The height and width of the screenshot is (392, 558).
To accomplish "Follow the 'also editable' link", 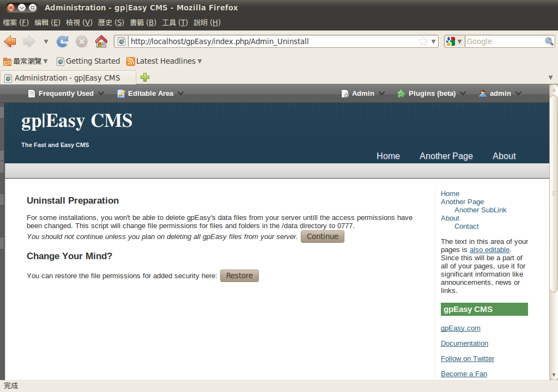I will click(489, 250).
